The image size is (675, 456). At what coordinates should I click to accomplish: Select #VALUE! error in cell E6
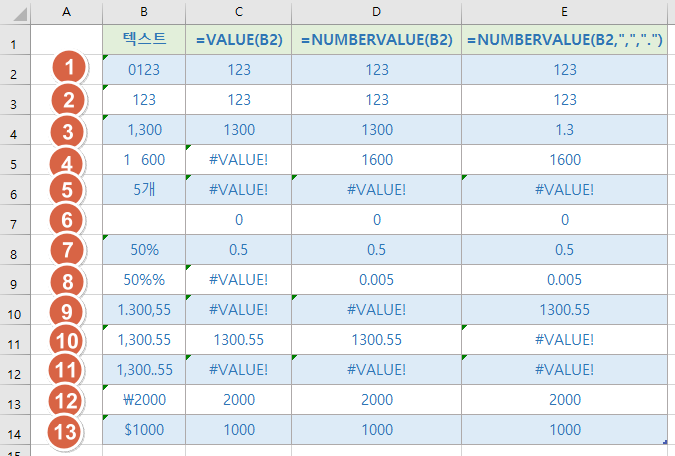pyautogui.click(x=564, y=190)
